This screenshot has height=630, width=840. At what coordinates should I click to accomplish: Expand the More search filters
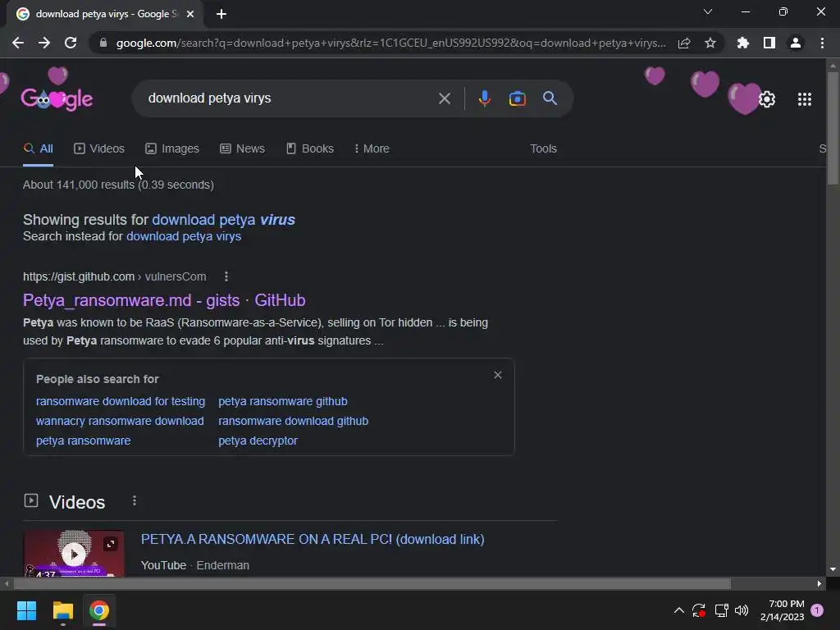point(372,148)
